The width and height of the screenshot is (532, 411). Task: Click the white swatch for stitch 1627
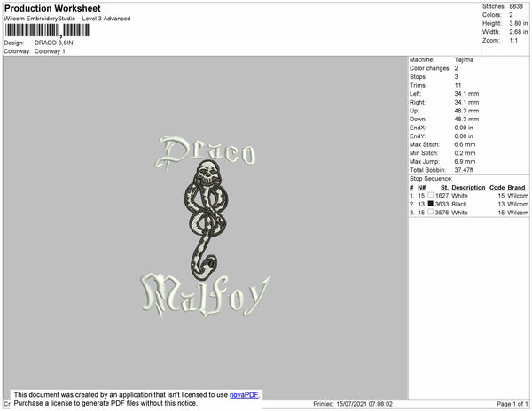click(x=430, y=195)
